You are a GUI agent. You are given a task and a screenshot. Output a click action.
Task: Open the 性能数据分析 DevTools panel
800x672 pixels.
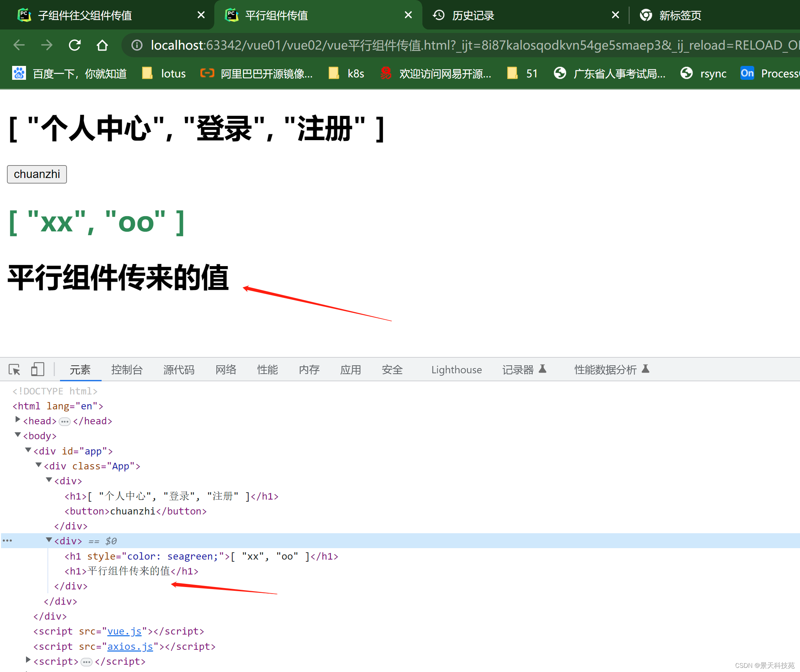point(611,369)
